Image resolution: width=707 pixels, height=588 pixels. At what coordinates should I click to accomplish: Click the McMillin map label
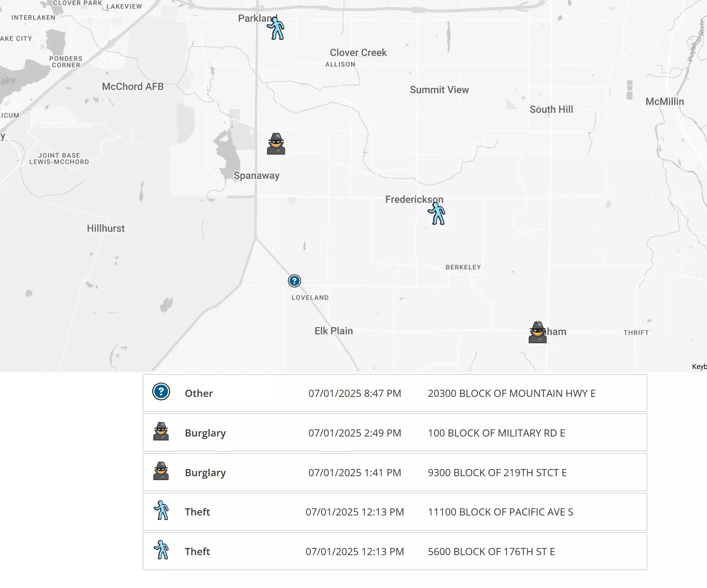point(664,101)
